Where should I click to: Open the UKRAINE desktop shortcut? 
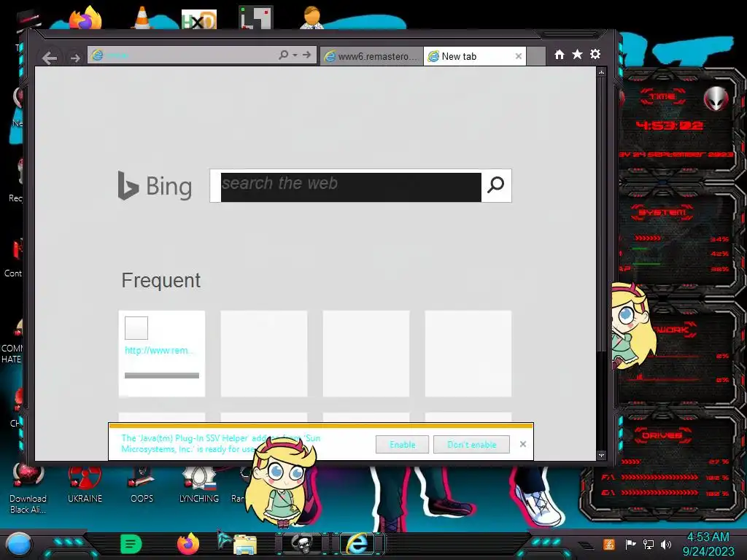85,485
